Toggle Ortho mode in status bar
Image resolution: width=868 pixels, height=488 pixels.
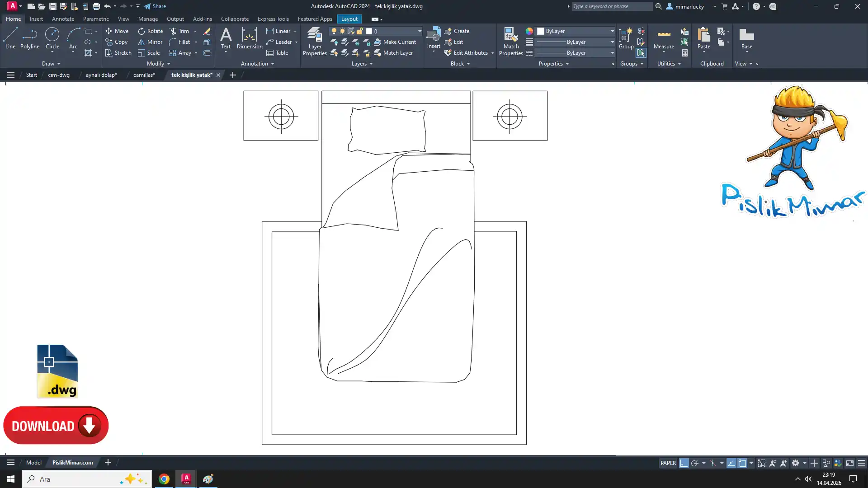684,463
